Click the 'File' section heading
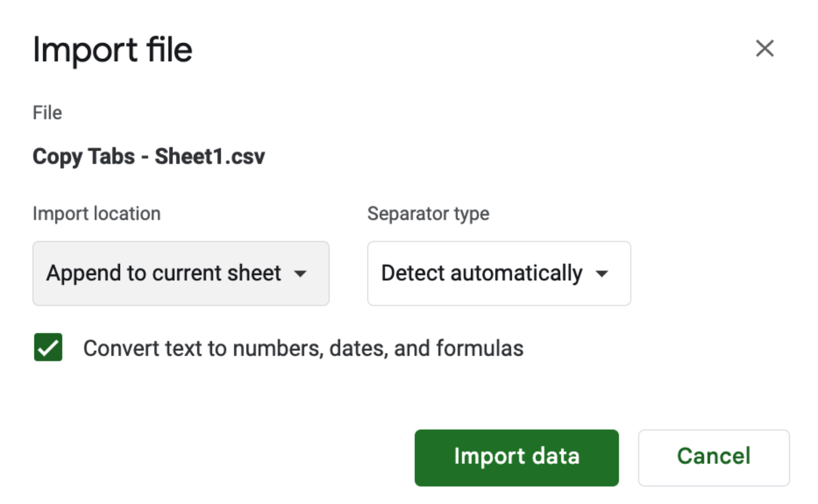 coord(47,112)
